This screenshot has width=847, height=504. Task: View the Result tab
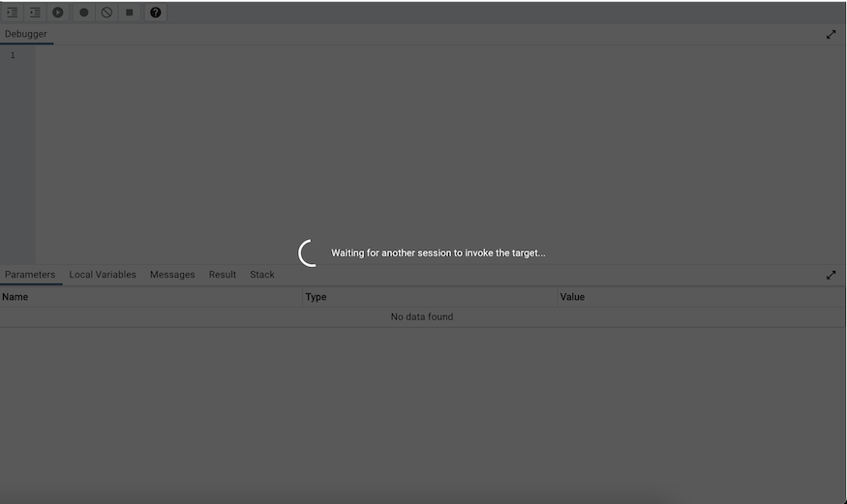pyautogui.click(x=223, y=275)
